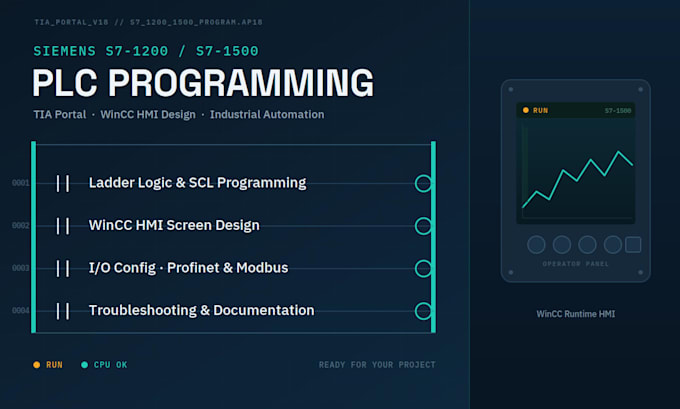This screenshot has width=680, height=409.
Task: Select the output coil on the Ladder Logic rung
Action: point(423,183)
